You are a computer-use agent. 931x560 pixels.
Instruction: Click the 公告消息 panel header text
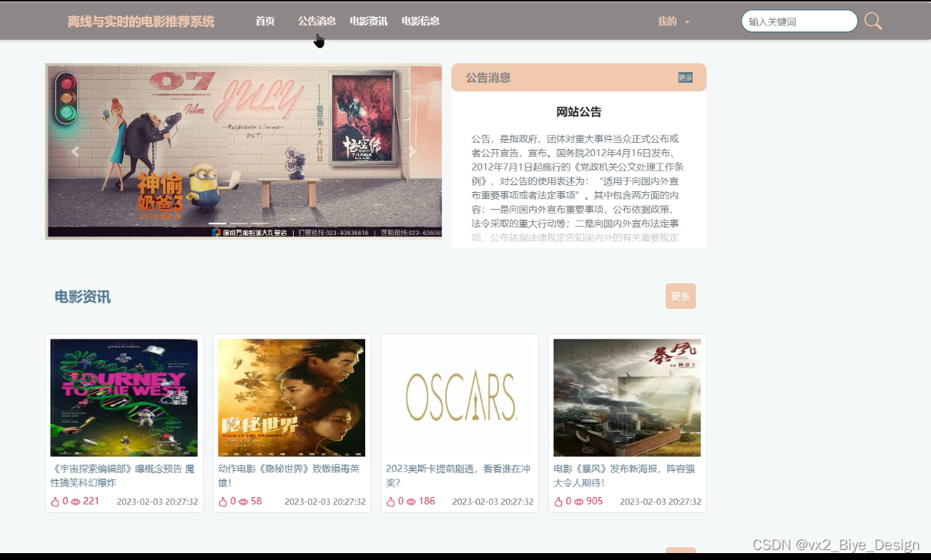coord(488,78)
